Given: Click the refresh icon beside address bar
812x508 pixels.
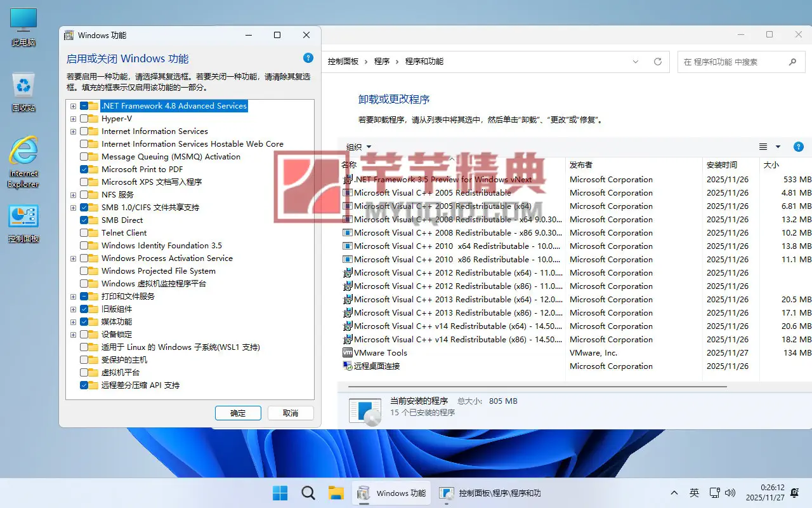Looking at the screenshot, I should click(x=658, y=62).
